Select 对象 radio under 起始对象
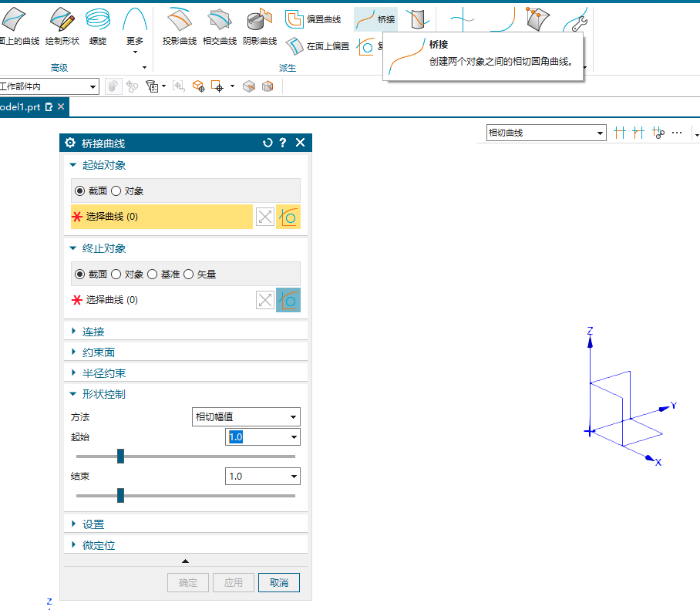Viewport: 700px width, 610px height. pos(116,191)
